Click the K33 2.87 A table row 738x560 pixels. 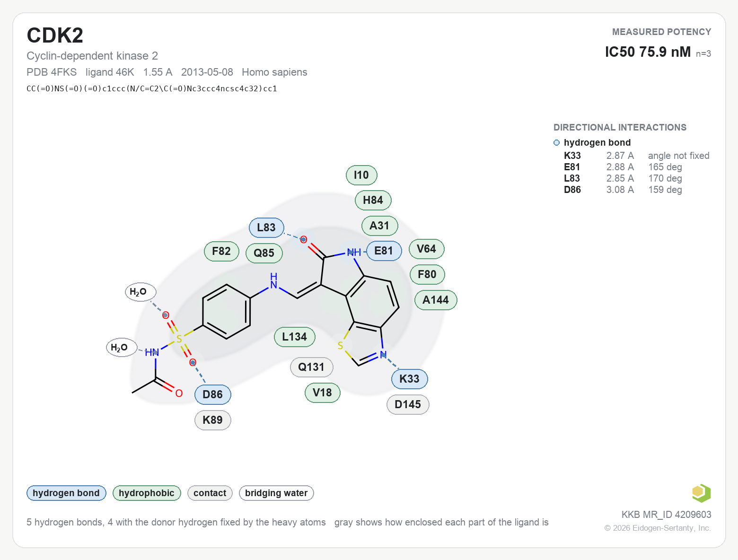pyautogui.click(x=636, y=156)
